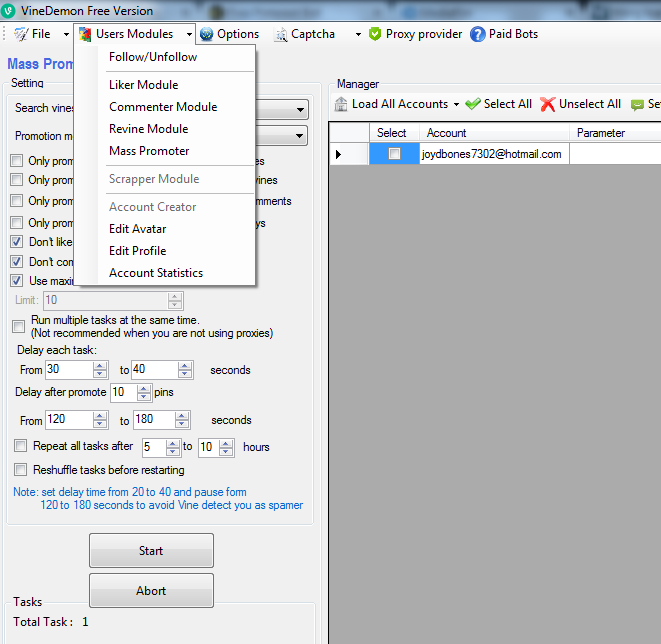The height and width of the screenshot is (644, 661).
Task: Click the Paid Bots toolbar button
Action: 504,34
